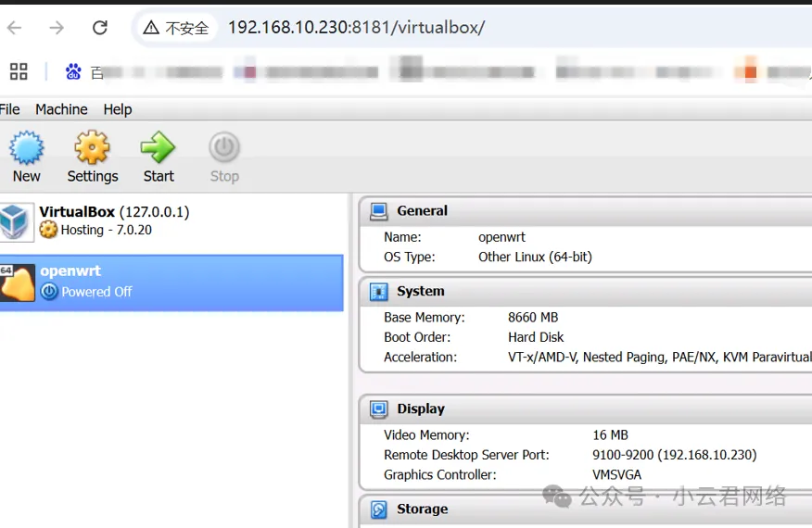Click the Baidu paw bookmark icon
812x528 pixels.
pos(73,71)
